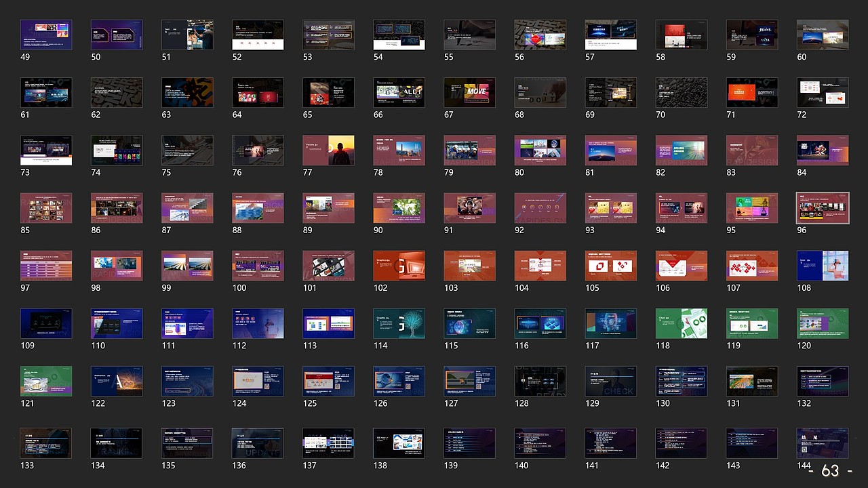Click the slide number label 75
The image size is (868, 488).
[166, 172]
